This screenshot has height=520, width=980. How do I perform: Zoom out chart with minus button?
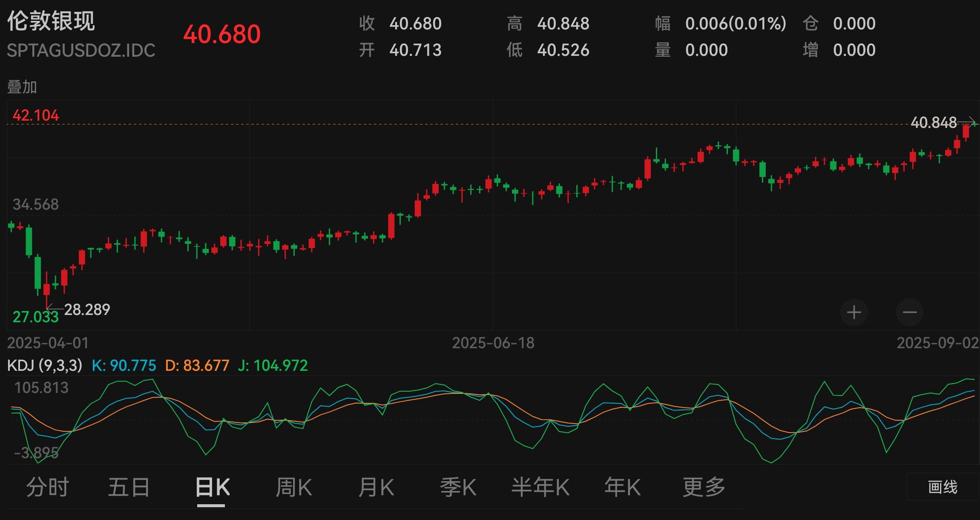point(909,312)
